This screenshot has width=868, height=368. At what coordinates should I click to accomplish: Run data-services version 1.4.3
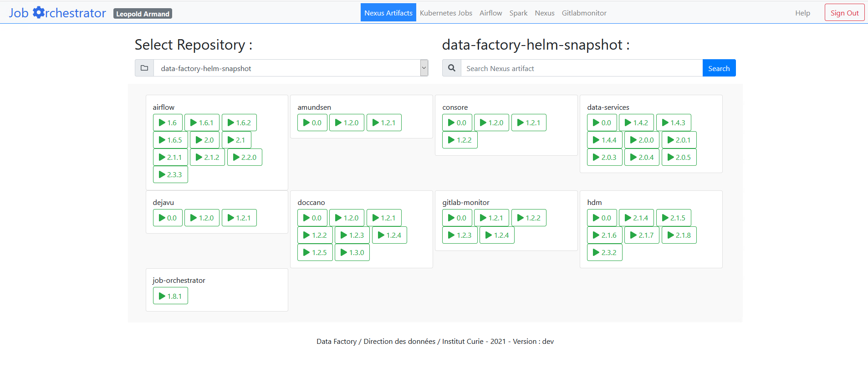click(674, 123)
